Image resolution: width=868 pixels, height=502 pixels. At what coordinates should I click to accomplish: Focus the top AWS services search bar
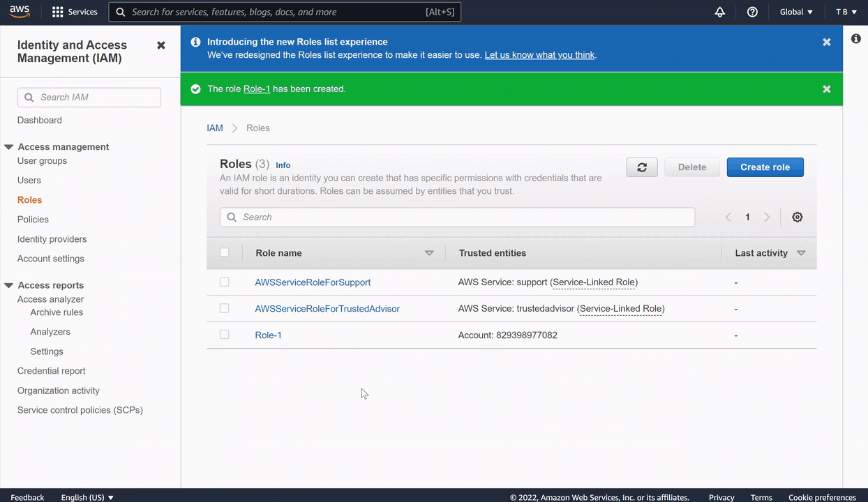285,12
